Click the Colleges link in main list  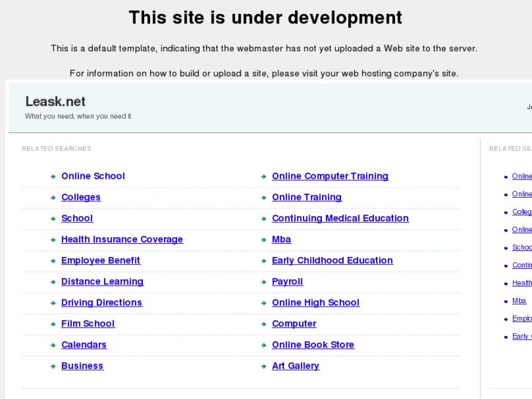coord(81,197)
